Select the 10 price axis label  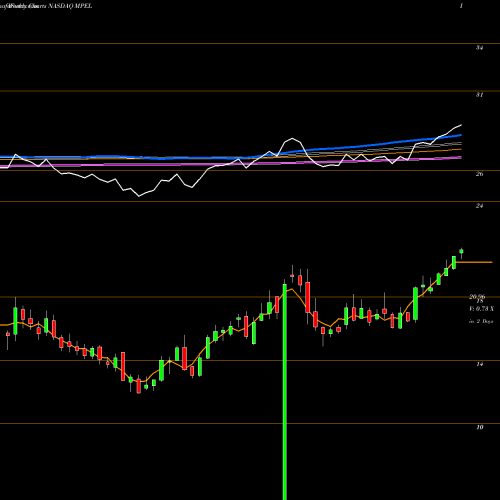[479, 427]
